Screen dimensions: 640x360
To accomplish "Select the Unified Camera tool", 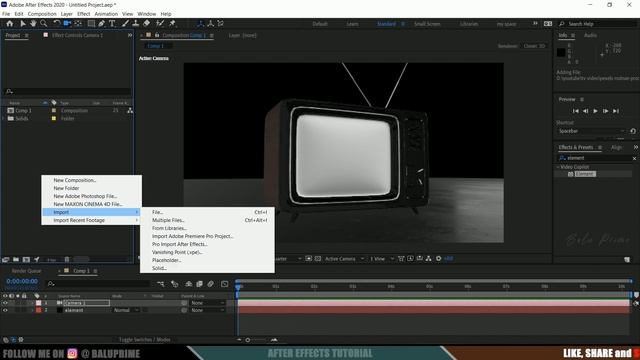I will point(67,24).
